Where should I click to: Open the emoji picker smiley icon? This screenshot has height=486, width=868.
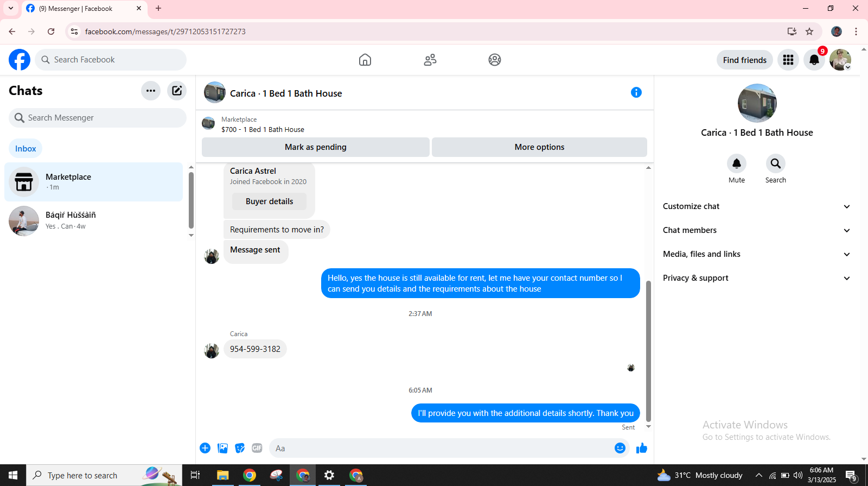620,448
